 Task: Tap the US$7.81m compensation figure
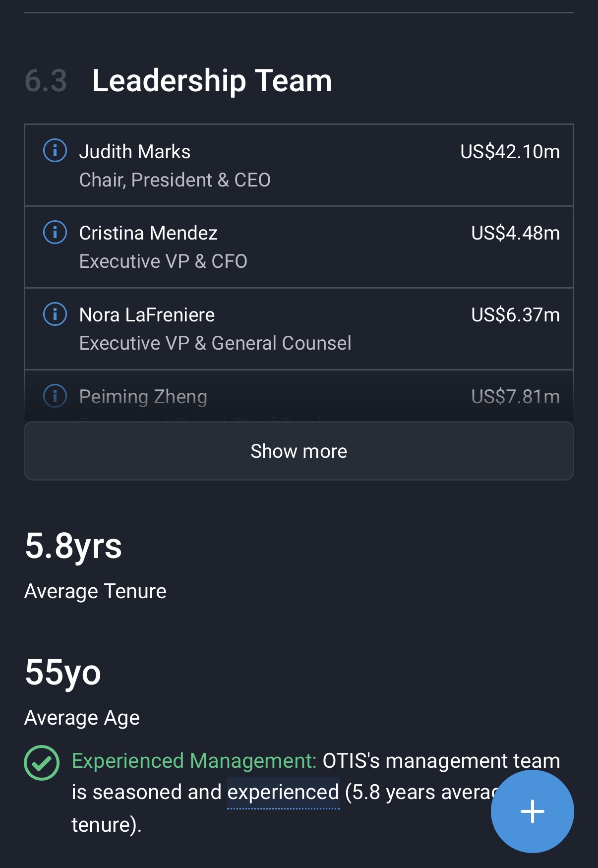pos(515,397)
